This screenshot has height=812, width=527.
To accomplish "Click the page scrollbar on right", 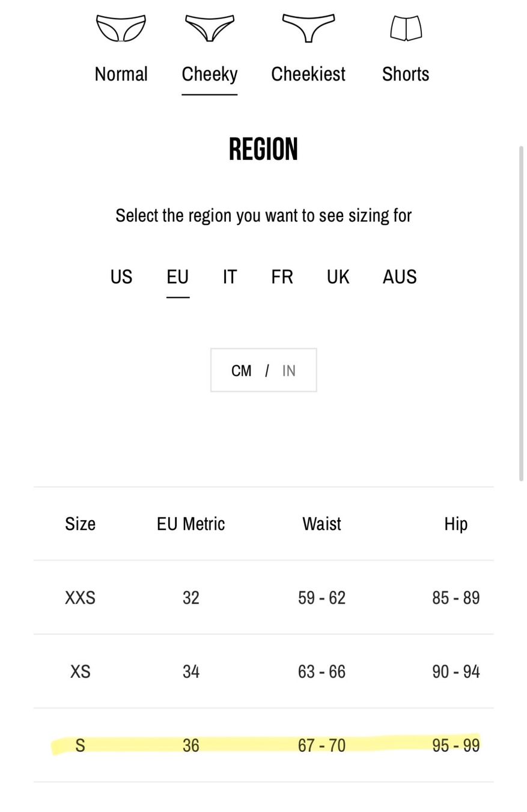I will coord(521,313).
